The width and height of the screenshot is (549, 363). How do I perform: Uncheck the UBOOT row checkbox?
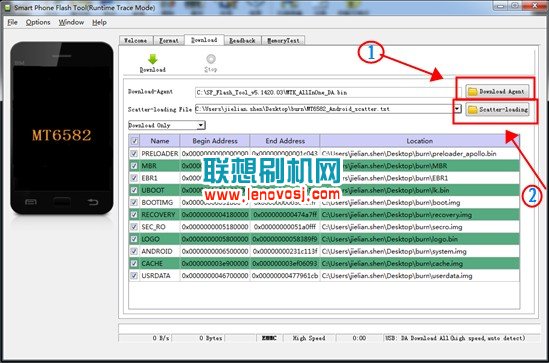click(x=134, y=190)
